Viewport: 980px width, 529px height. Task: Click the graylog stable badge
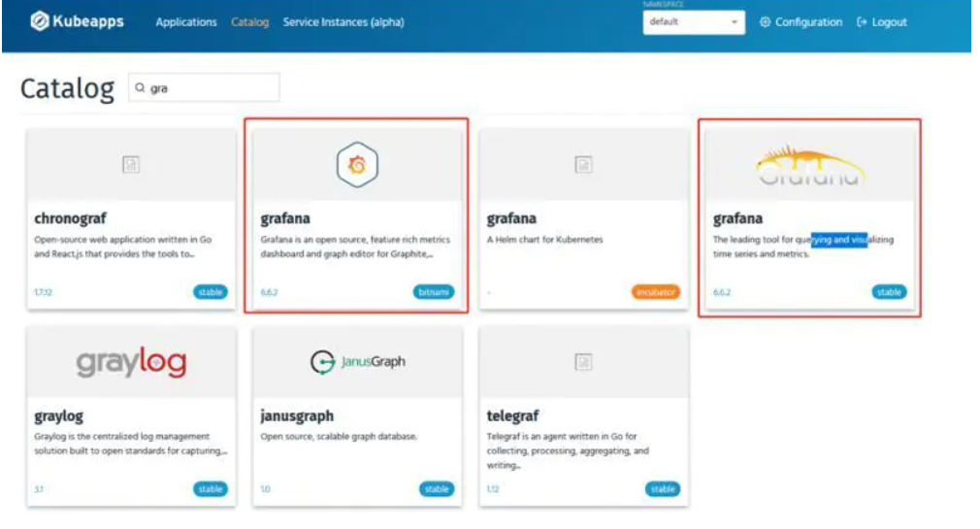click(x=210, y=489)
